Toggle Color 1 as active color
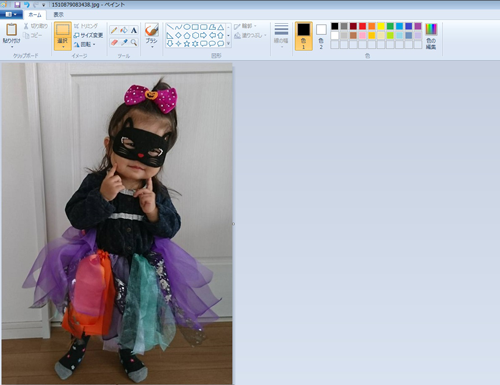The height and width of the screenshot is (385, 500). 303,36
